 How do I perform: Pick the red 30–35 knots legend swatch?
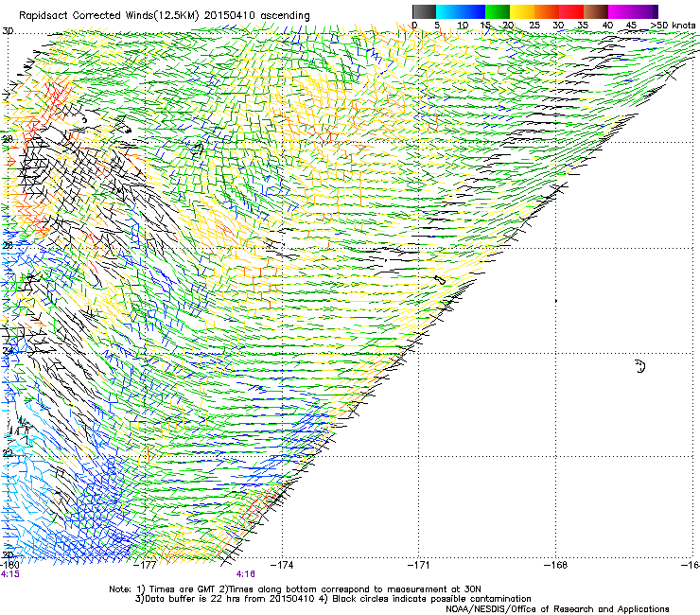point(571,11)
